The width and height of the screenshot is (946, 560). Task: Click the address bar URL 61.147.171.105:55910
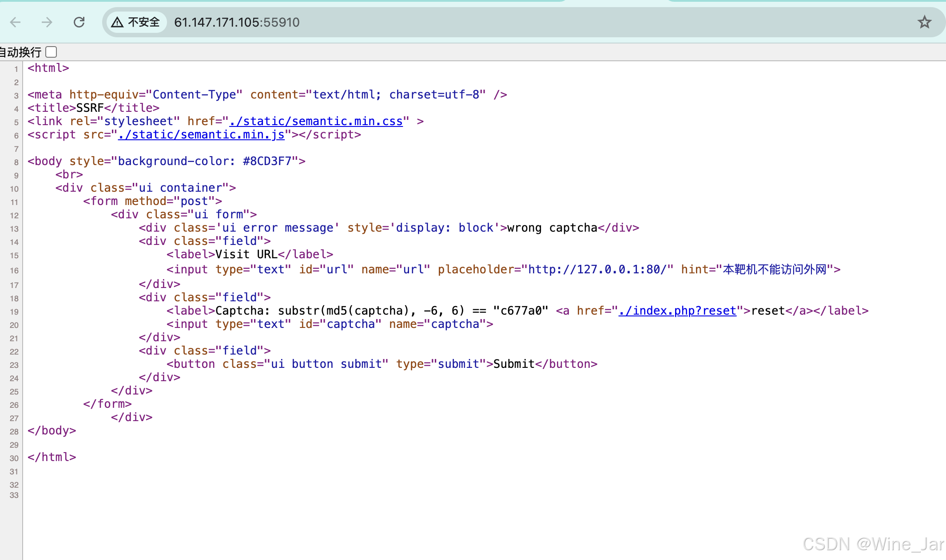point(237,22)
